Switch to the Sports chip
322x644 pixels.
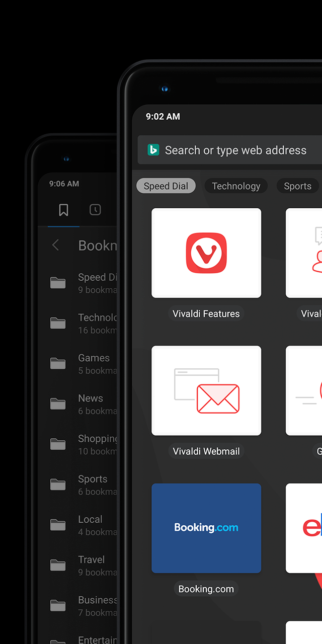pos(297,186)
